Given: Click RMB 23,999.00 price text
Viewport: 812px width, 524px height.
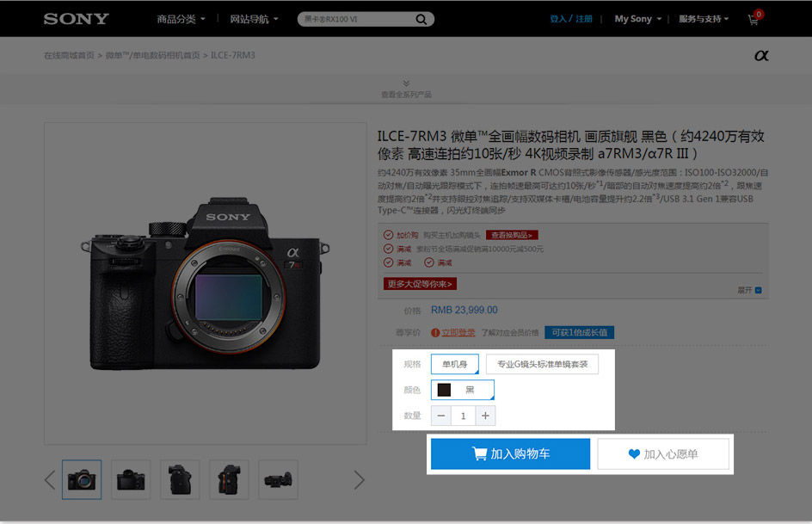Looking at the screenshot, I should point(464,310).
